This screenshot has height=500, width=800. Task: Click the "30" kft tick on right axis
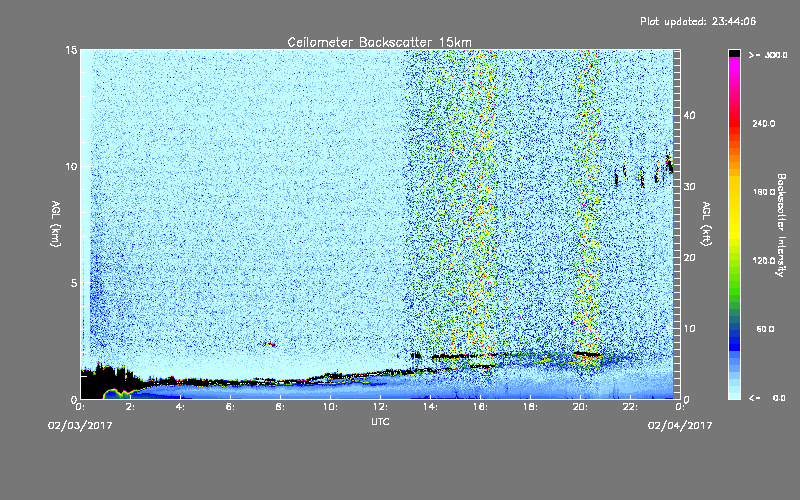(x=689, y=186)
